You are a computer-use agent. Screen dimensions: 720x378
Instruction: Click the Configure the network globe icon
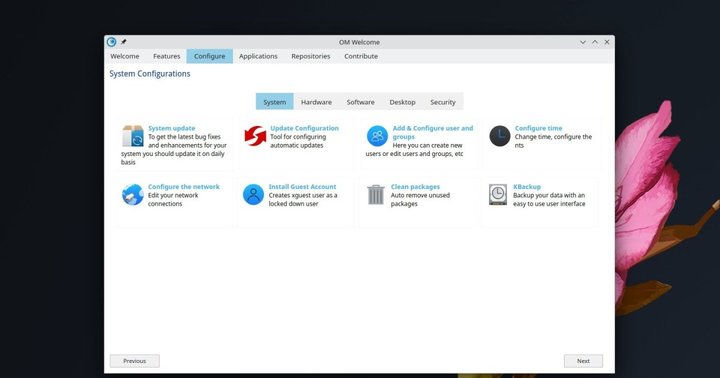coord(133,194)
